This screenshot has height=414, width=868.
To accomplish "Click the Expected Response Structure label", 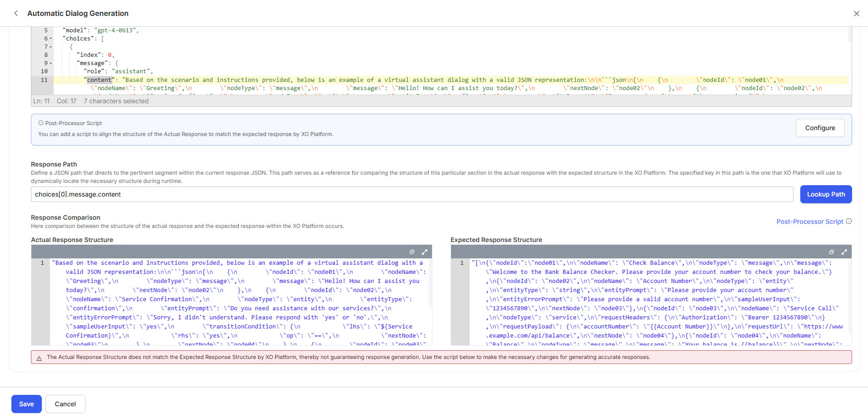I will click(496, 240).
